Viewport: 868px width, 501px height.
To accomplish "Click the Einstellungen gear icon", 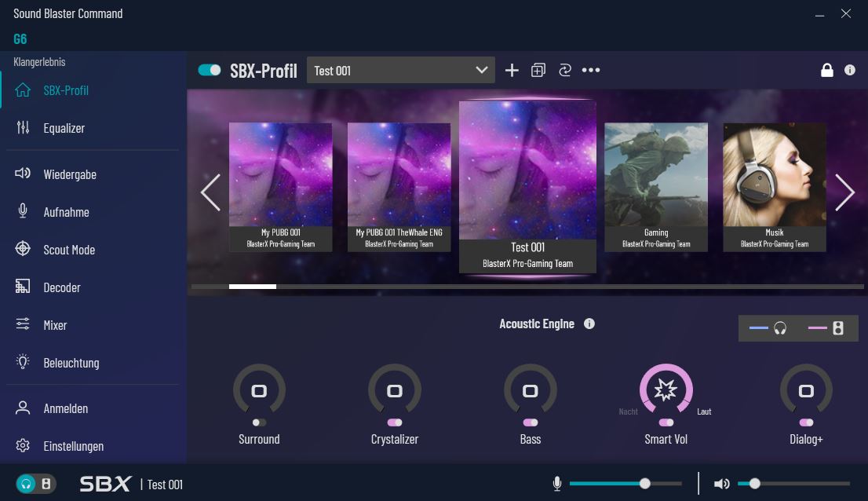I will 23,445.
